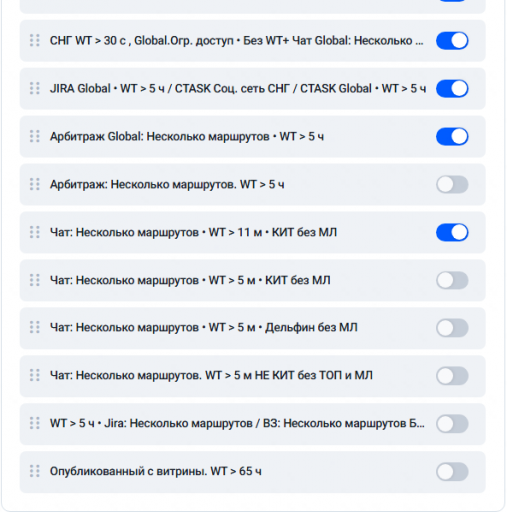The height and width of the screenshot is (512, 507).
Task: Click 'Арбитраж Global: Несколько маршрутов • WT > 5 ч'
Action: 187,137
